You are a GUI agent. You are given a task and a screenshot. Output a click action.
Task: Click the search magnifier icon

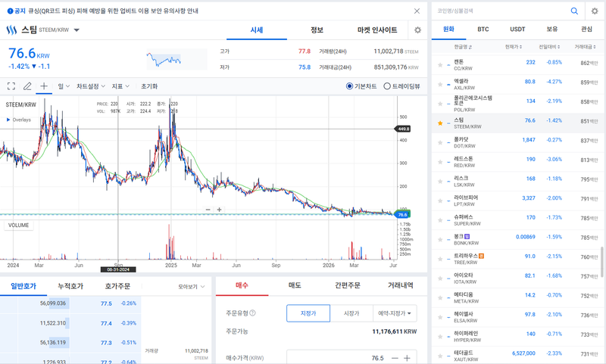tap(574, 11)
